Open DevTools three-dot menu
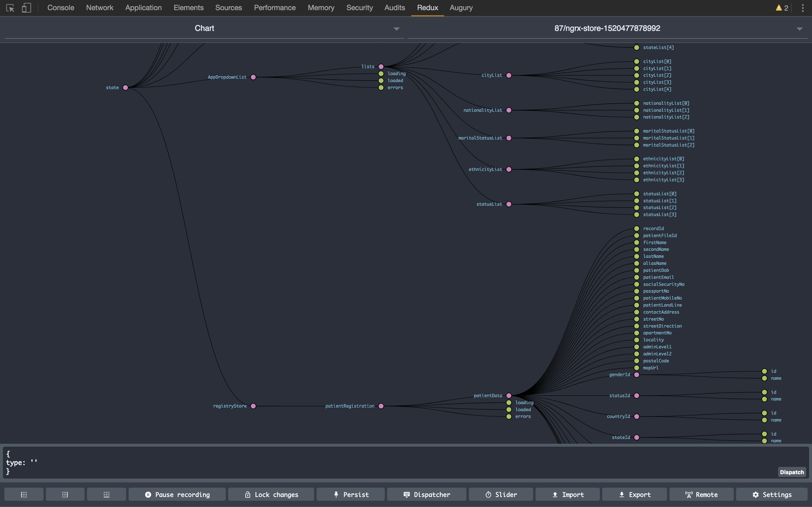This screenshot has width=812, height=507. tap(803, 8)
